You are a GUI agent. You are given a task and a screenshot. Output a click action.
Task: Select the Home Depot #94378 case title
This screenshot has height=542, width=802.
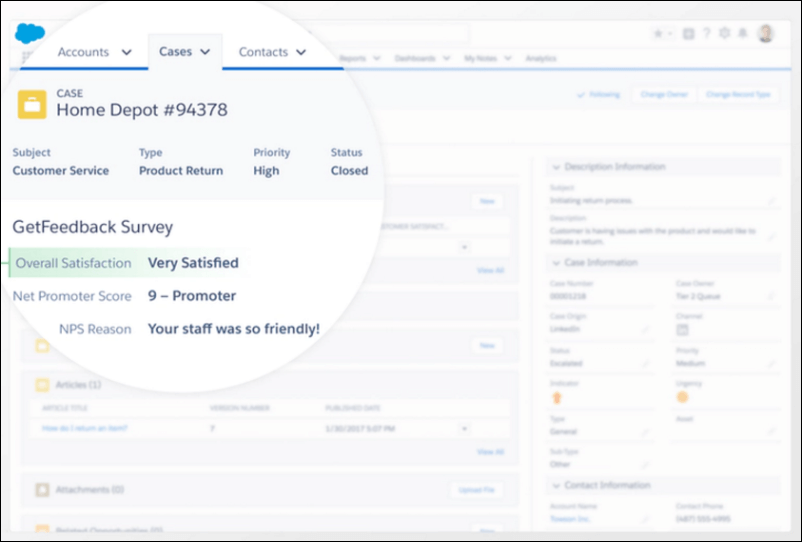(x=142, y=110)
